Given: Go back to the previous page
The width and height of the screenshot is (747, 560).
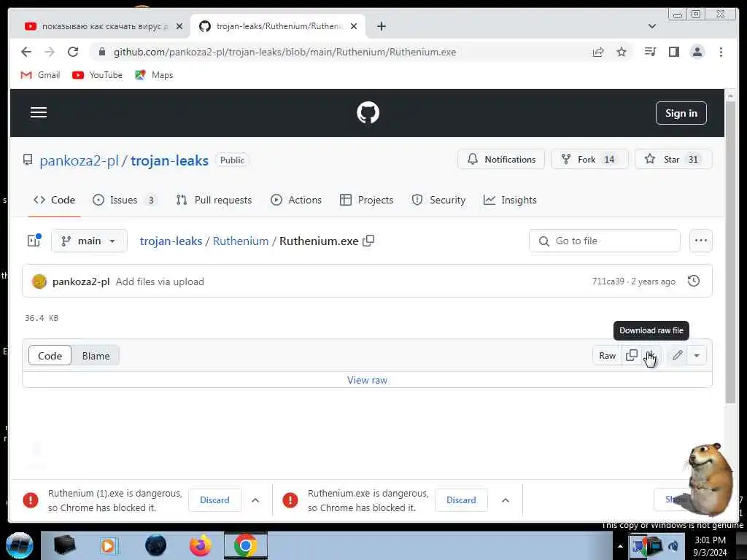Looking at the screenshot, I should (x=26, y=52).
